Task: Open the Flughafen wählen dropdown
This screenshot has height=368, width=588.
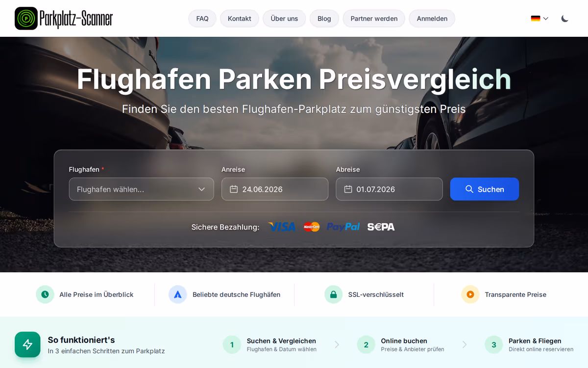Action: point(142,189)
